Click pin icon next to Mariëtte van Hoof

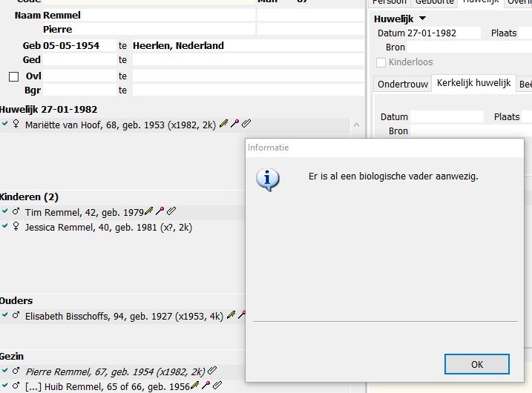(235, 125)
